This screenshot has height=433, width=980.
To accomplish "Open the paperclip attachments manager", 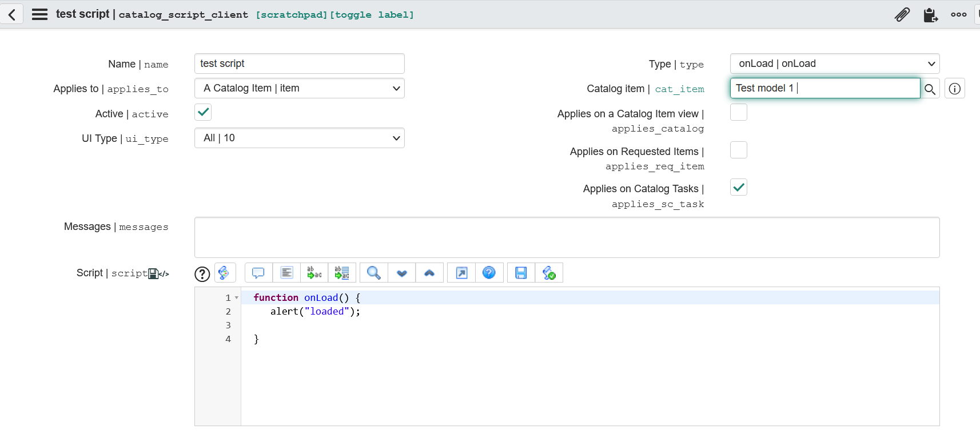I will 902,14.
